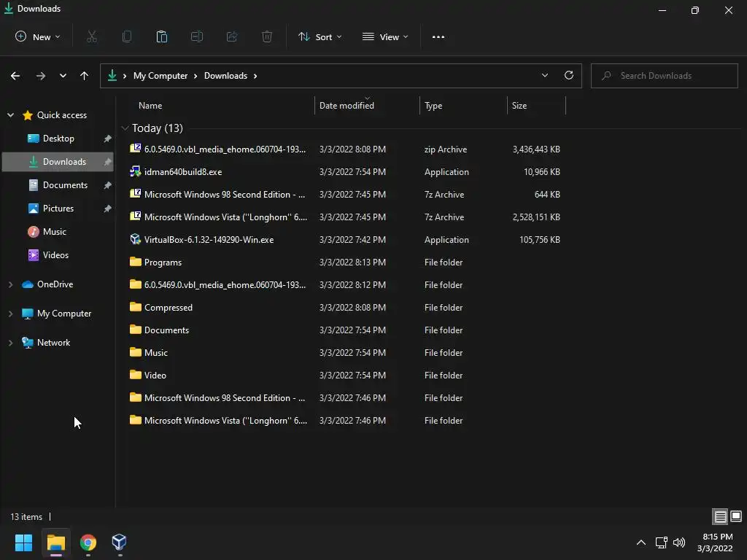Viewport: 747px width, 560px height.
Task: Go back with the left arrow
Action: pyautogui.click(x=15, y=76)
